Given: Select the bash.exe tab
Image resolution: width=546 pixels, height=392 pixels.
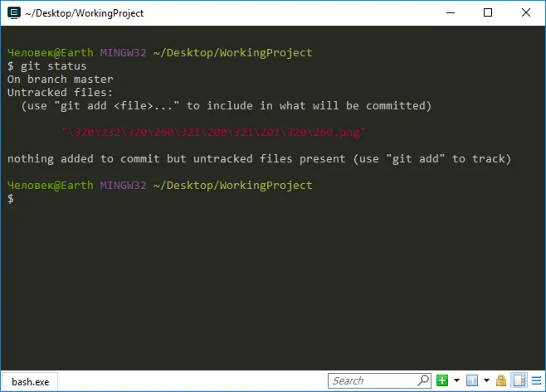Looking at the screenshot, I should (30, 381).
